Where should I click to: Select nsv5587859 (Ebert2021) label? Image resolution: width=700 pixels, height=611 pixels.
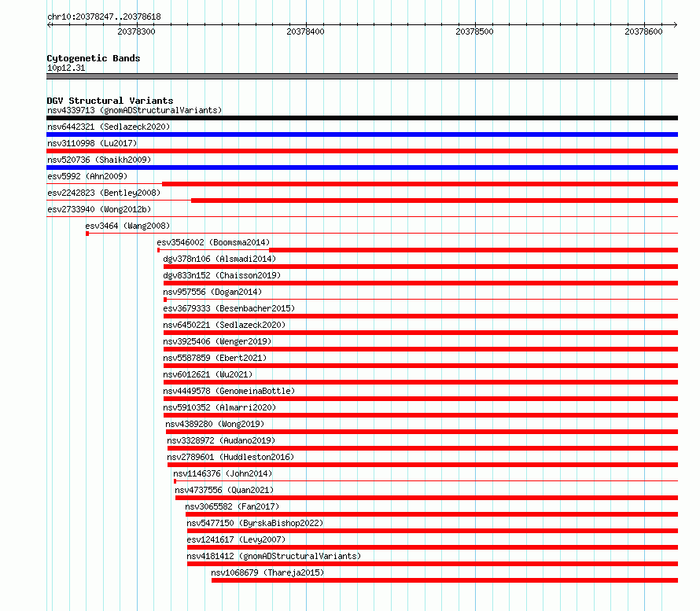tap(215, 358)
